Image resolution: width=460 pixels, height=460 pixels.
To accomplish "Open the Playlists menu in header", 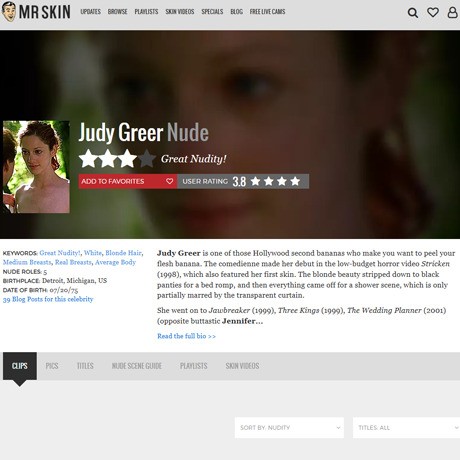I will tap(146, 12).
